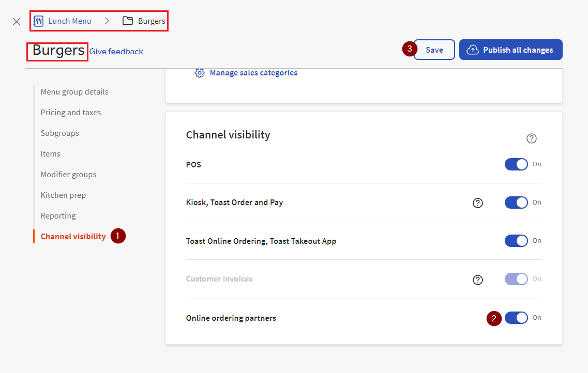The image size is (588, 373).
Task: Click the question mark next to Customer invoices
Action: click(477, 279)
